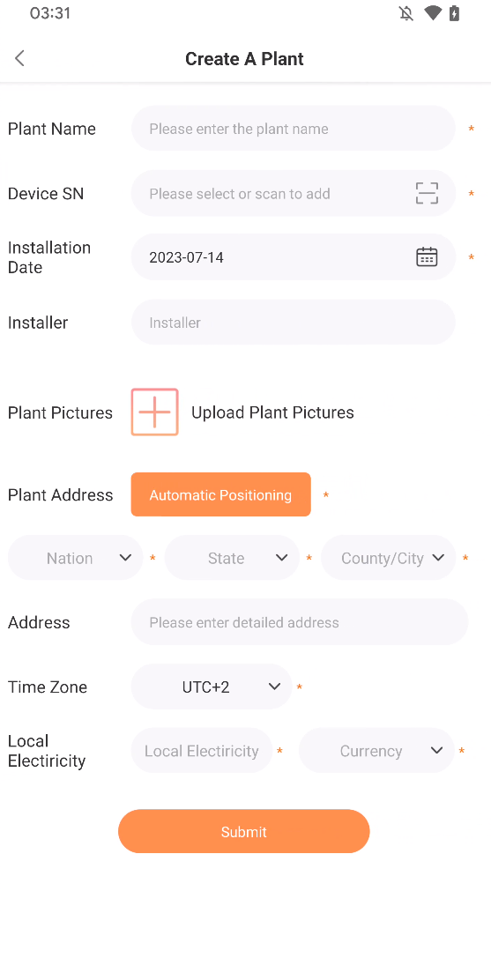
Task: Select the Currency dropdown
Action: tap(376, 750)
